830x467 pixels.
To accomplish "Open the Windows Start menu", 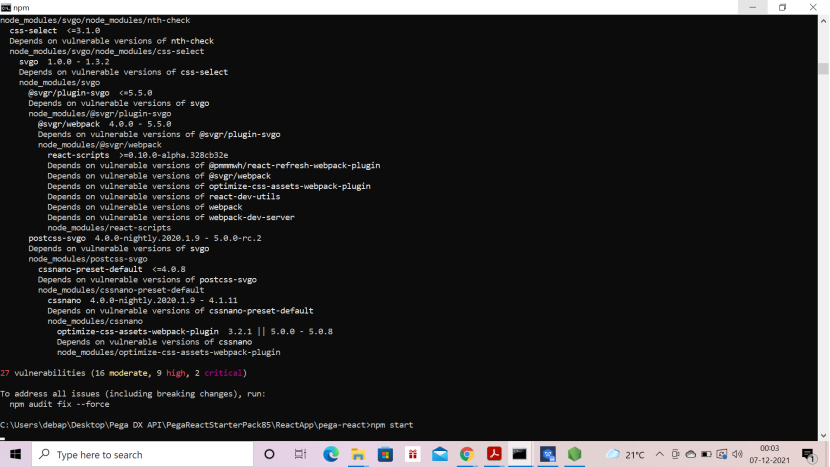I will click(15, 454).
